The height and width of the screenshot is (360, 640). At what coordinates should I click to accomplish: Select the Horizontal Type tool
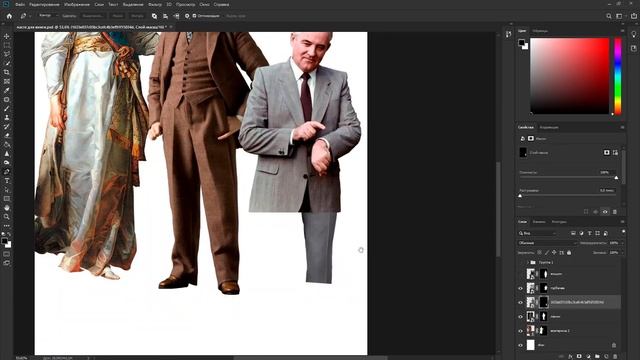tap(7, 181)
